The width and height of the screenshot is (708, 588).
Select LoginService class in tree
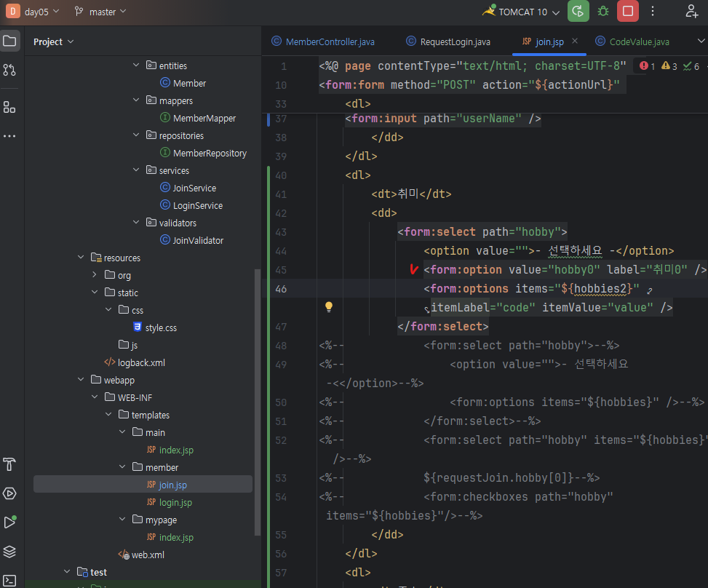pos(191,205)
